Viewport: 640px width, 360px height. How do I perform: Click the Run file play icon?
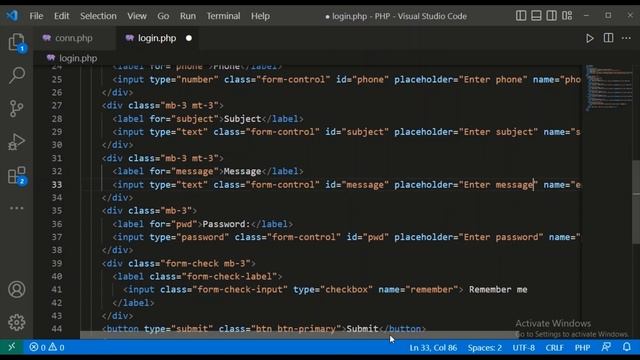pyautogui.click(x=589, y=38)
